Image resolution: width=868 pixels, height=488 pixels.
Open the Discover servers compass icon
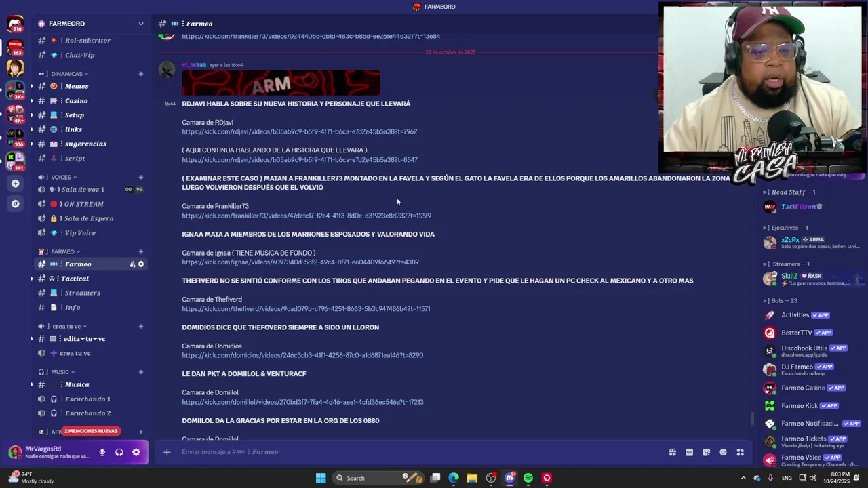point(15,203)
